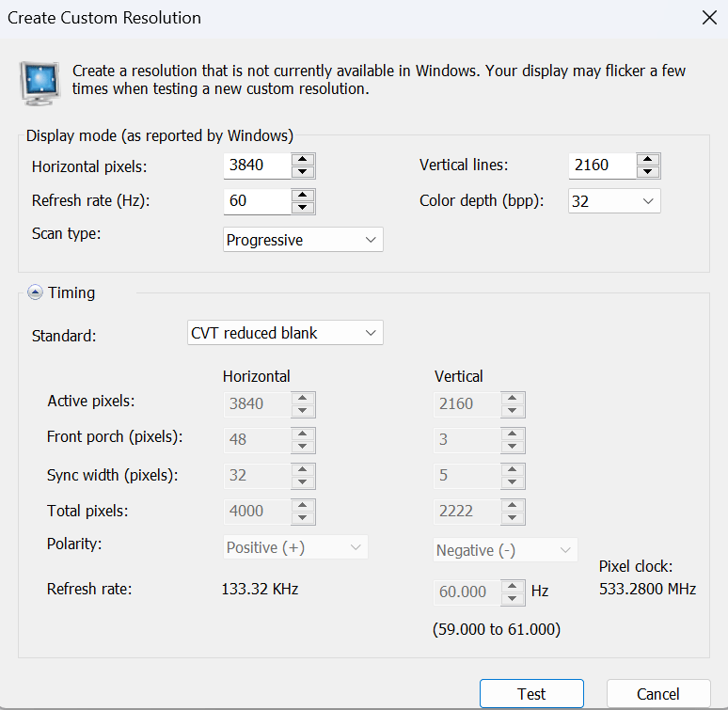This screenshot has width=728, height=710.
Task: Click horizontal Sync width field 32
Action: (257, 476)
